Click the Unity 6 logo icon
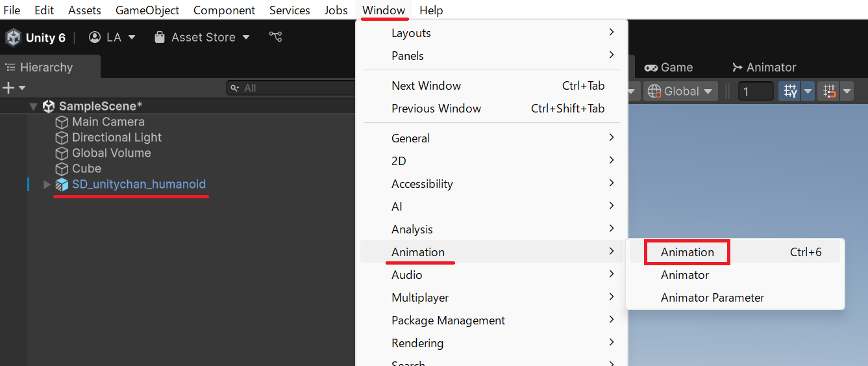This screenshot has height=366, width=868. click(x=13, y=38)
